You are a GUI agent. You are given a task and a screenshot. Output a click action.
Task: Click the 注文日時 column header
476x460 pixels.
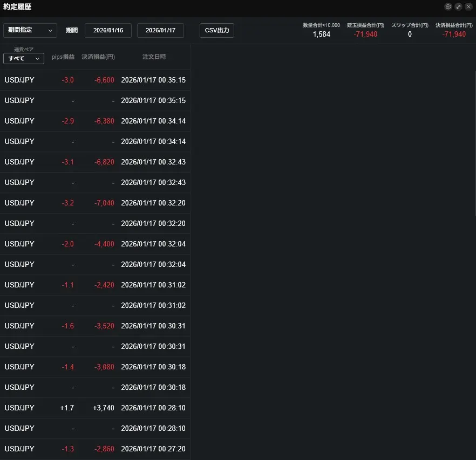coord(154,57)
